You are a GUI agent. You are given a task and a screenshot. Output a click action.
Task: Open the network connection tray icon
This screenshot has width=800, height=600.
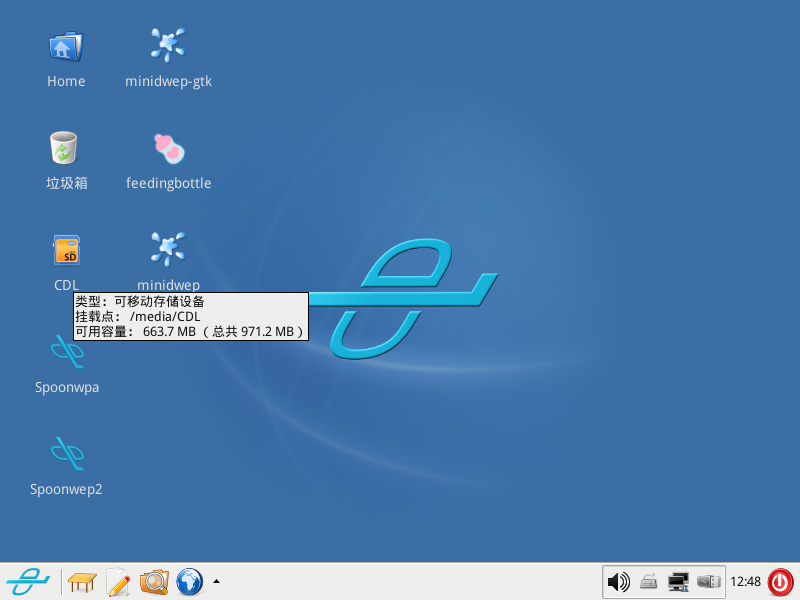[x=679, y=581]
